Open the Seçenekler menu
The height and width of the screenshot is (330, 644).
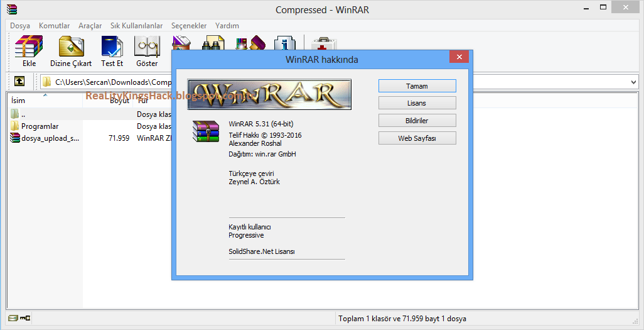tap(189, 26)
